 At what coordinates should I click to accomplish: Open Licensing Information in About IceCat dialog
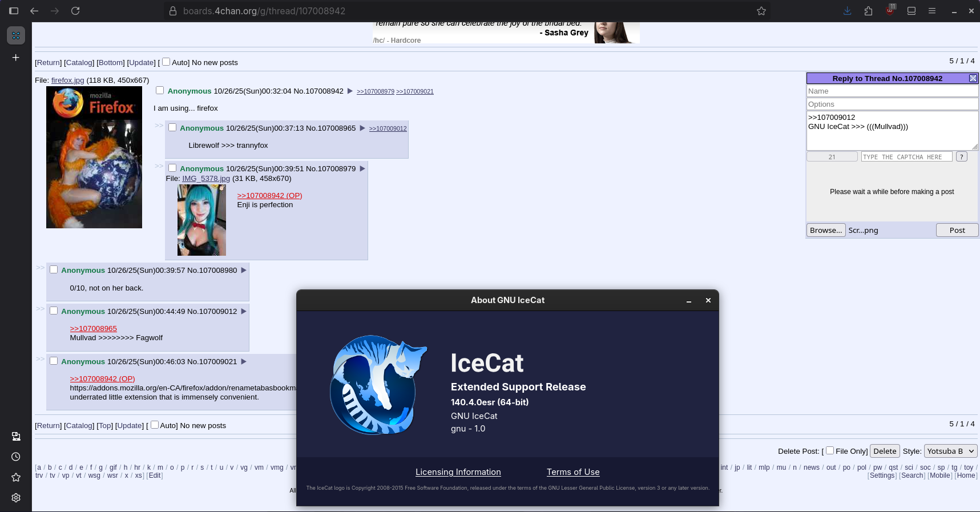pyautogui.click(x=458, y=472)
